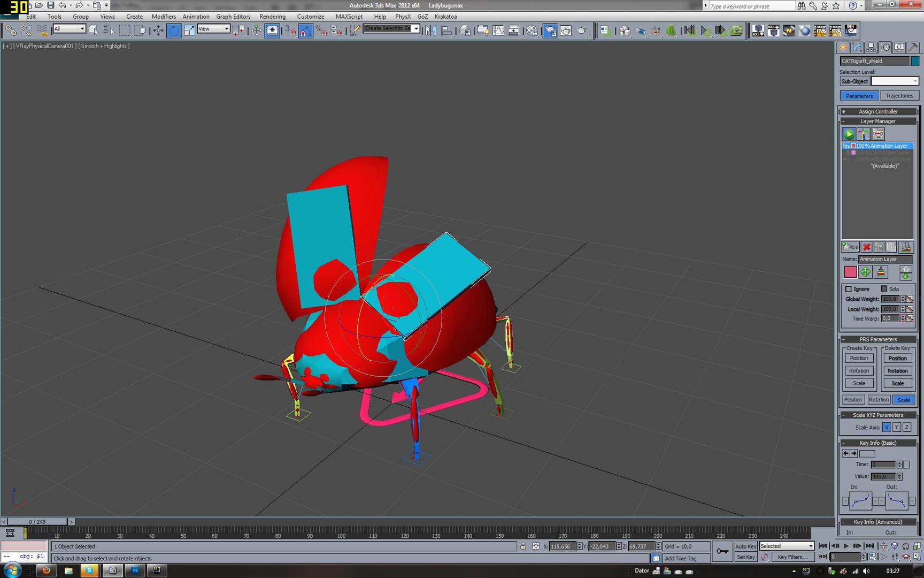Open Key Filters dialog
The height and width of the screenshot is (578, 924).
click(x=792, y=557)
